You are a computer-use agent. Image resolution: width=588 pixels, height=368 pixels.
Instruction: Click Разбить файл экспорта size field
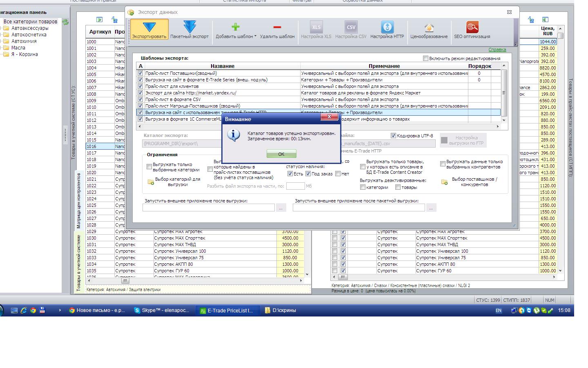[x=295, y=186]
